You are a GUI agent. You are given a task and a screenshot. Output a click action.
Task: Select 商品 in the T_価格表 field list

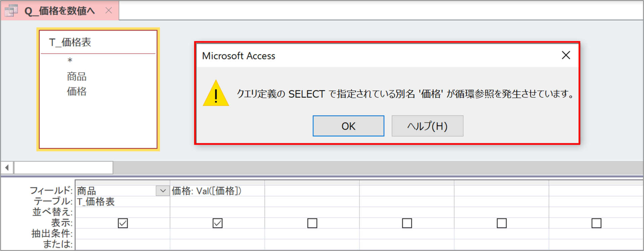(x=76, y=77)
